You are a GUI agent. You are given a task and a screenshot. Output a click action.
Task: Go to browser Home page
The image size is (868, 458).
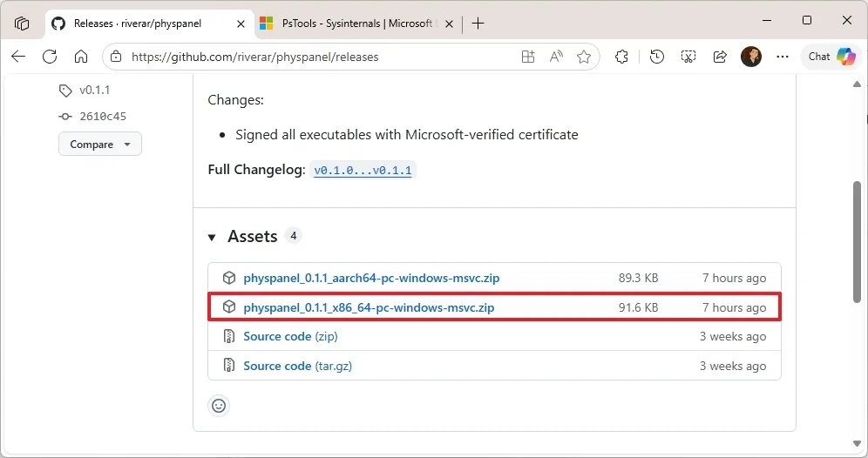tap(81, 57)
